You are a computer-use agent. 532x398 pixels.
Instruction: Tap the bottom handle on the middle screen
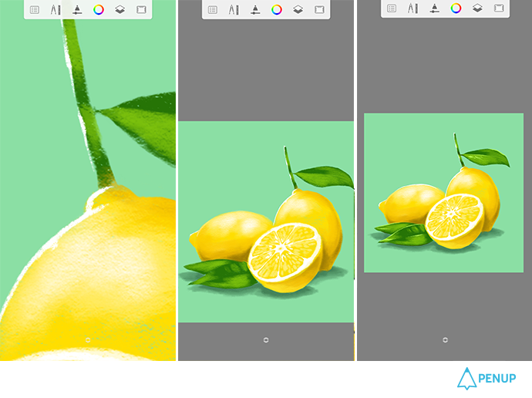(266, 339)
